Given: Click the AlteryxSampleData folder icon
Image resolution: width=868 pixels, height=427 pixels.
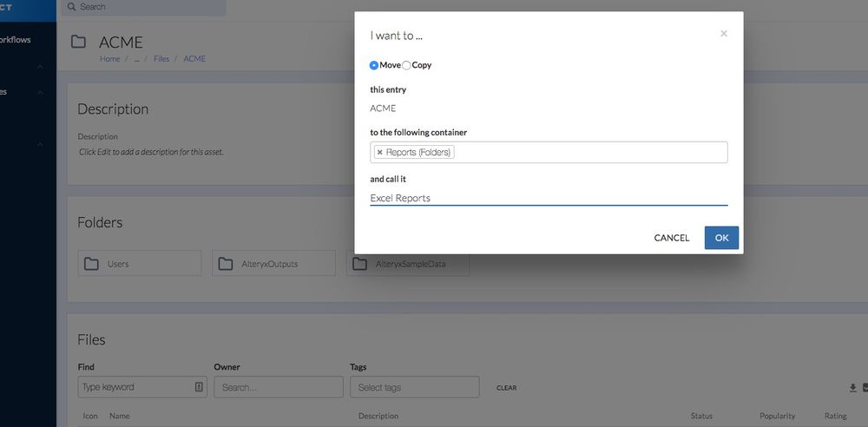Looking at the screenshot, I should (x=359, y=264).
